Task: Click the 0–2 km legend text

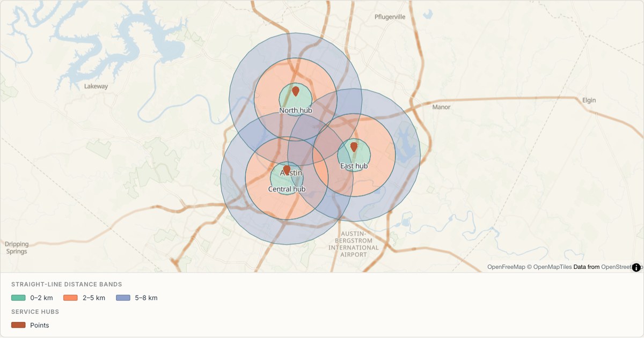Action: pos(41,298)
